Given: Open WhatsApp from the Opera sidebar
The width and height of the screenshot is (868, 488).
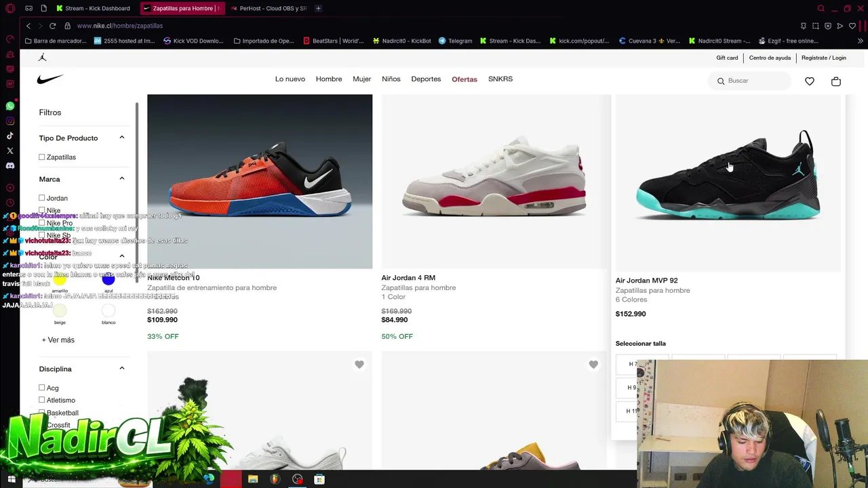Looking at the screenshot, I should tap(9, 106).
